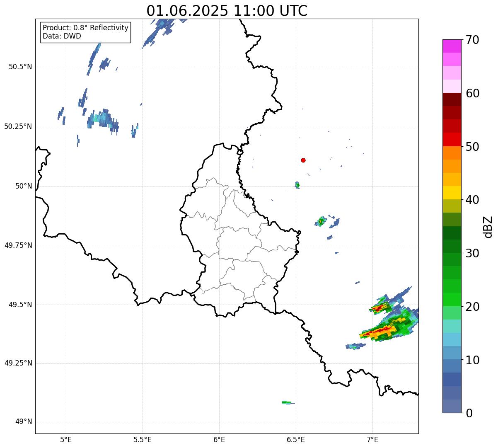Click colorbar tick label 10
Screen dimensions: 498x448
[x=472, y=360]
